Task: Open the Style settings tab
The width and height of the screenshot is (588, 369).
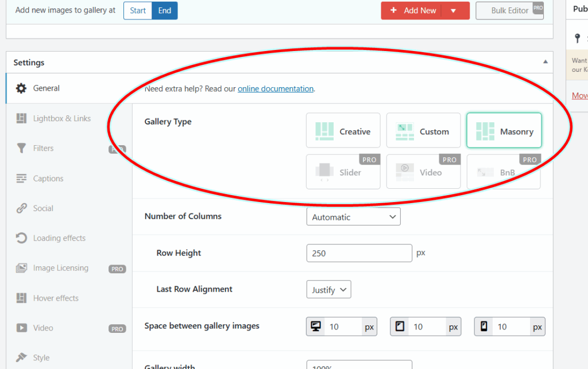Action: coord(41,358)
